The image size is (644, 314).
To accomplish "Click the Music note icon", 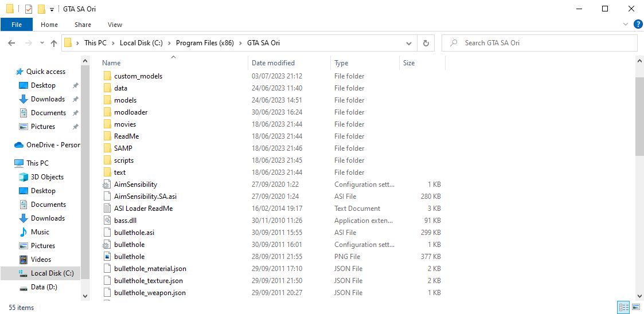I will [x=24, y=232].
